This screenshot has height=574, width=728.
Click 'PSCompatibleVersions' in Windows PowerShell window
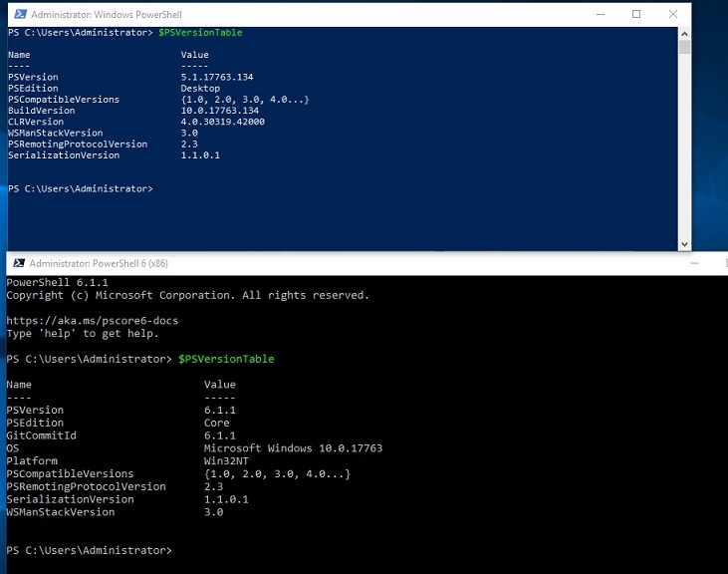(x=64, y=100)
